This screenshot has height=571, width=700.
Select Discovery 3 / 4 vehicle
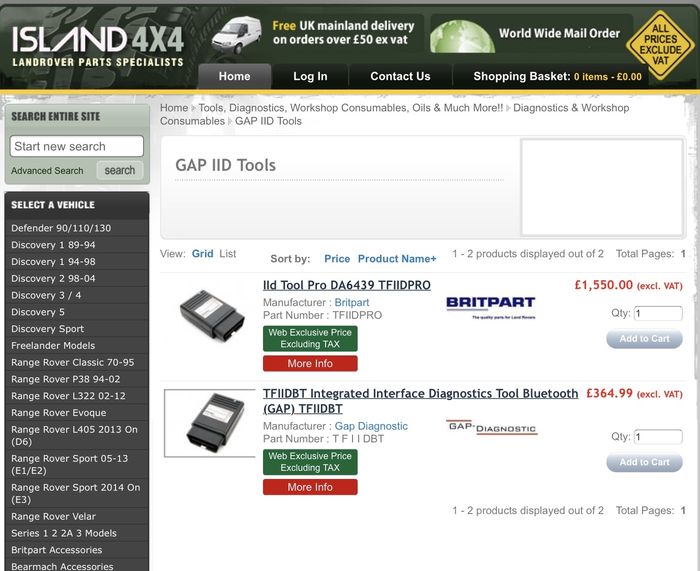[77, 295]
